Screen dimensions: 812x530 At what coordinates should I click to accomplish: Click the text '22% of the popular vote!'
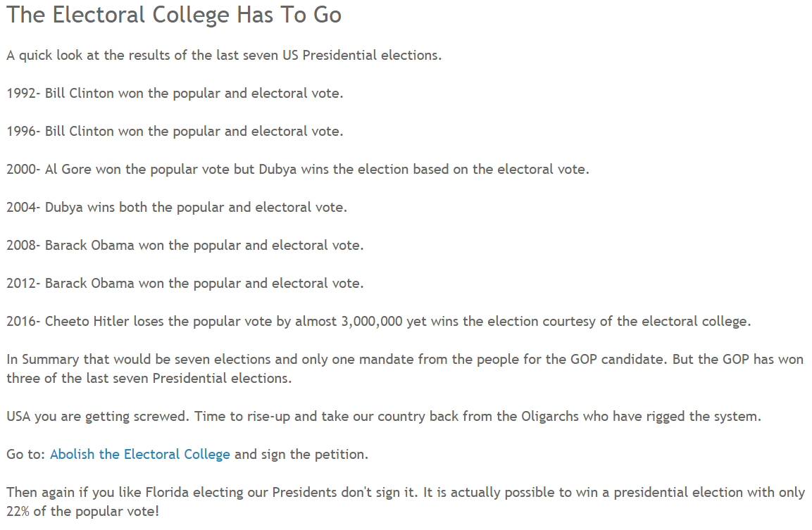pyautogui.click(x=82, y=512)
